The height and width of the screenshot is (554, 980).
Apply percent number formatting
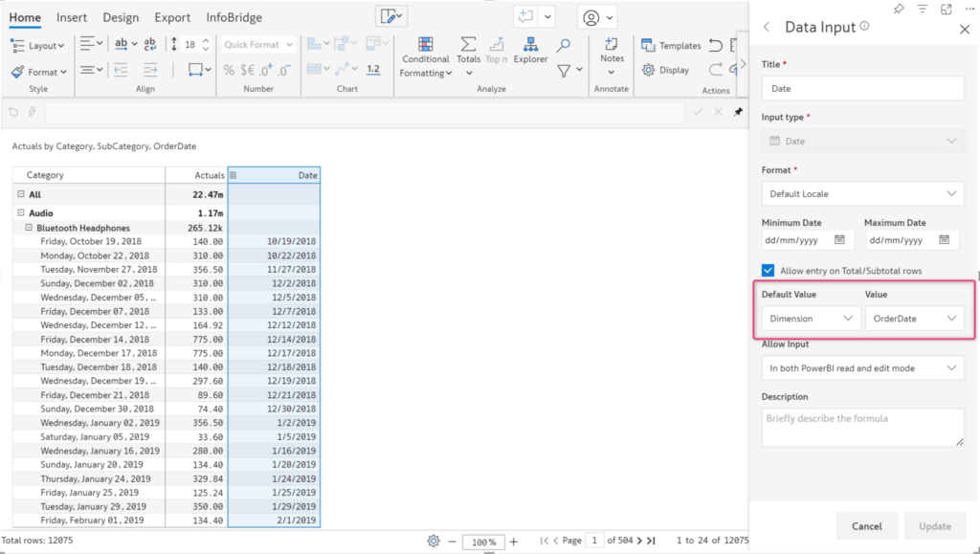[227, 70]
